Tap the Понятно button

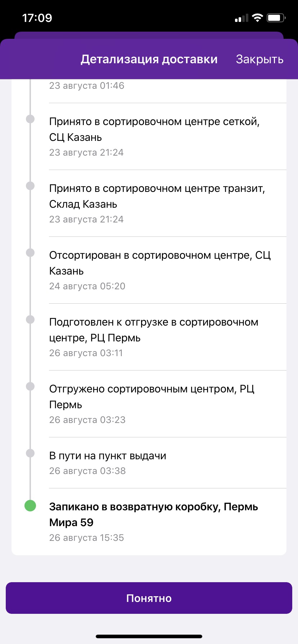coord(149,598)
